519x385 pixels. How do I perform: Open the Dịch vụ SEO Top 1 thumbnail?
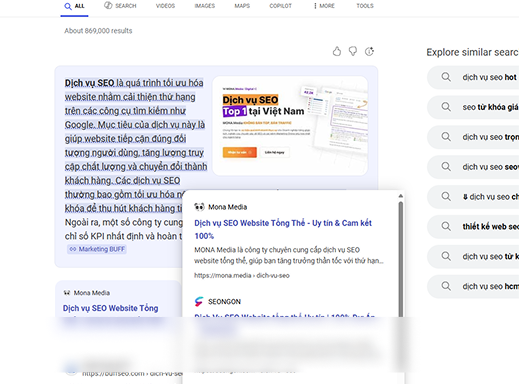(290, 126)
